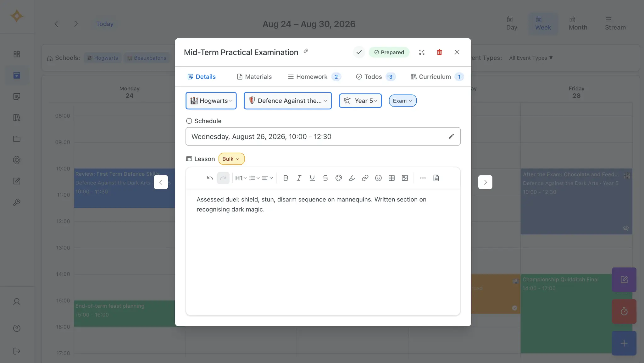Toggle underline formatting in lesson editor

[312, 178]
